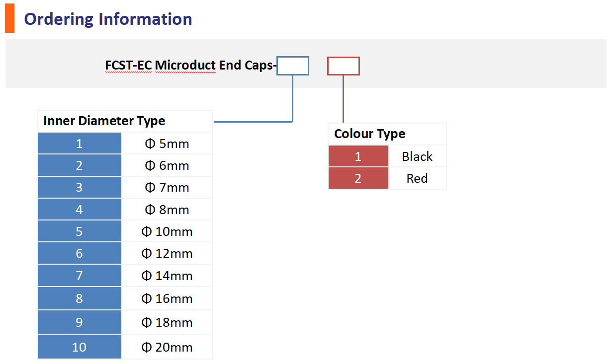The height and width of the screenshot is (364, 613).
Task: Click the blue inner diameter code box
Action: pyautogui.click(x=293, y=66)
